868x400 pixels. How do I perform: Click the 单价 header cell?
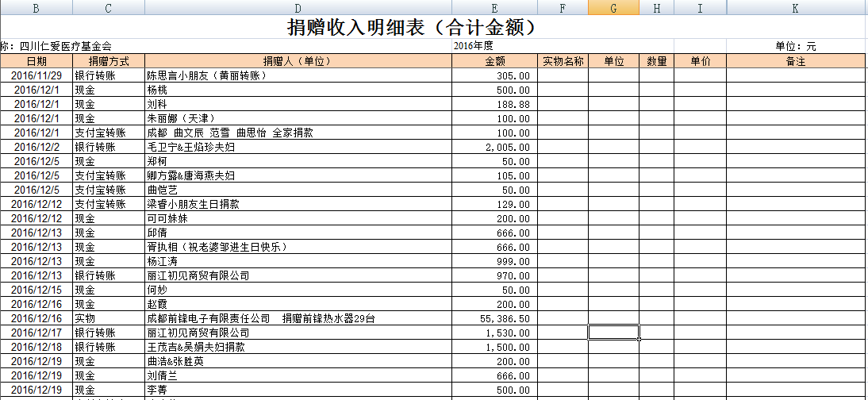(x=700, y=61)
